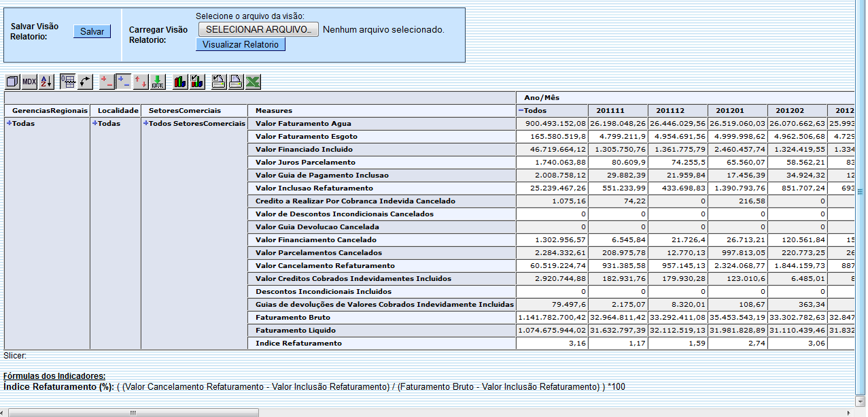Activate drill through to detail data

158,81
